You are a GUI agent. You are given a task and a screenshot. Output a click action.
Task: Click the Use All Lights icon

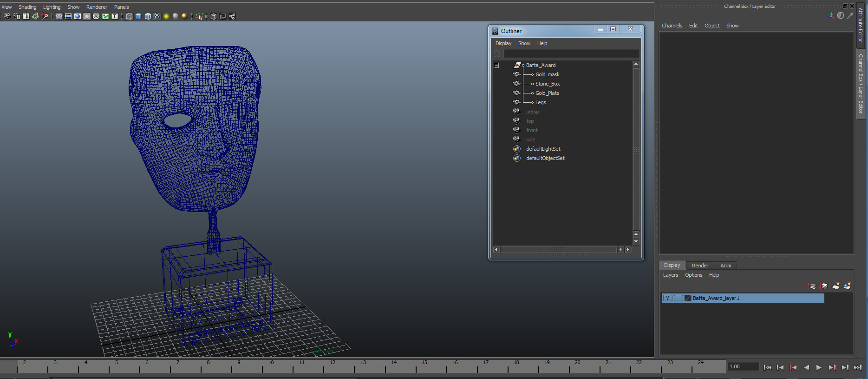coord(166,16)
